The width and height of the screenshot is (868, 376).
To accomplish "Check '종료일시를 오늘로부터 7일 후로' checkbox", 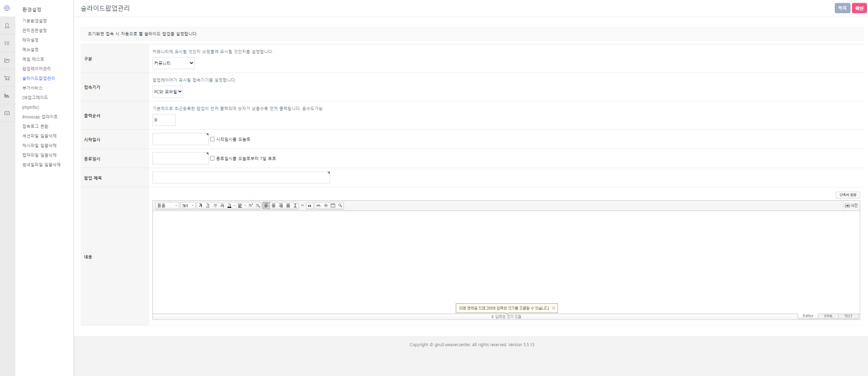I will click(x=213, y=158).
